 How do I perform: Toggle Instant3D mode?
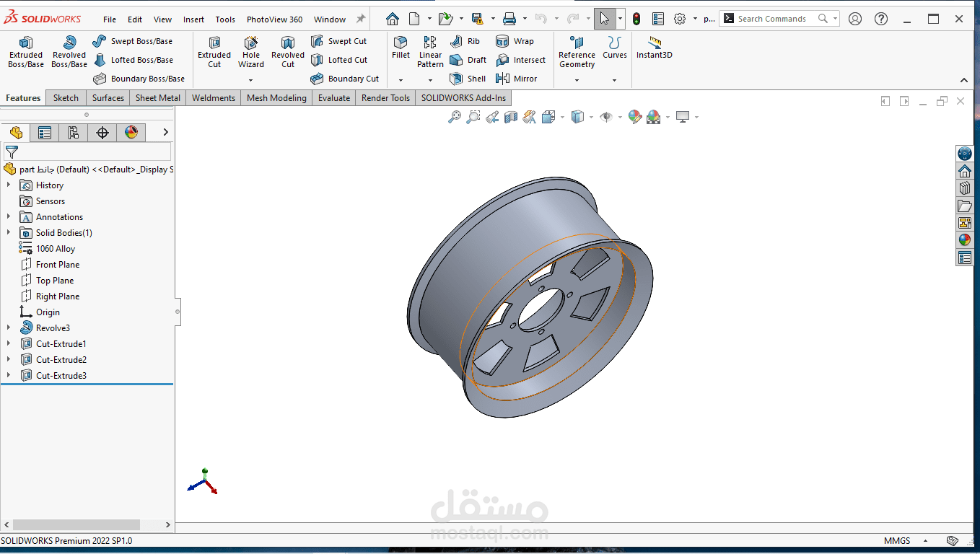point(655,48)
